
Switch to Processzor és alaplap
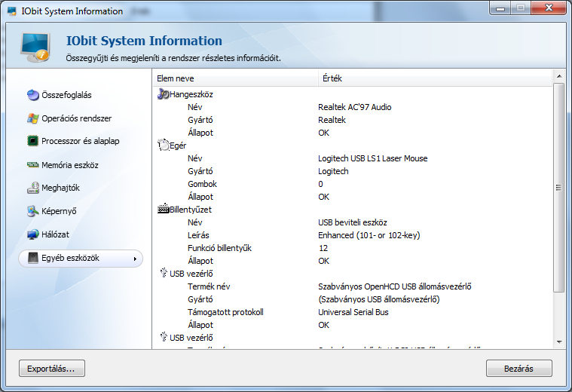tap(80, 141)
